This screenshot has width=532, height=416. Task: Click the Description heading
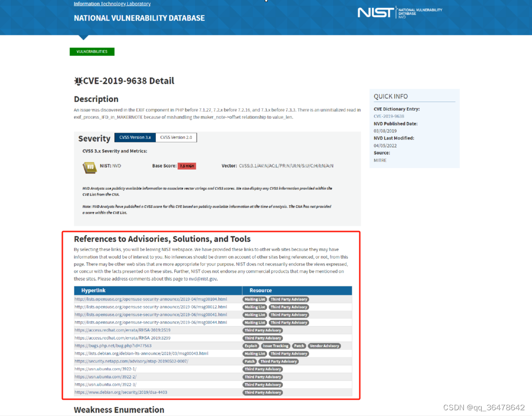click(x=96, y=99)
